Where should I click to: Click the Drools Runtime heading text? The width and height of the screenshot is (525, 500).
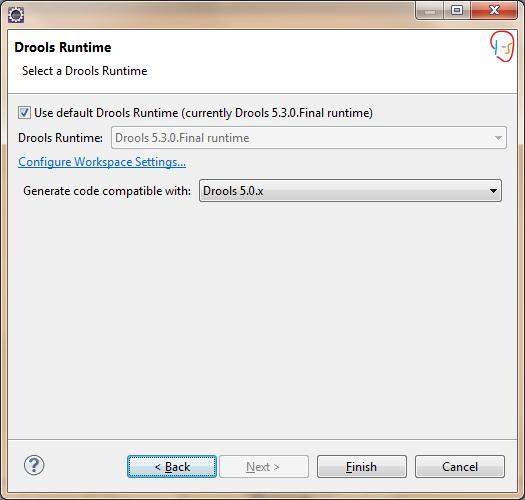63,47
